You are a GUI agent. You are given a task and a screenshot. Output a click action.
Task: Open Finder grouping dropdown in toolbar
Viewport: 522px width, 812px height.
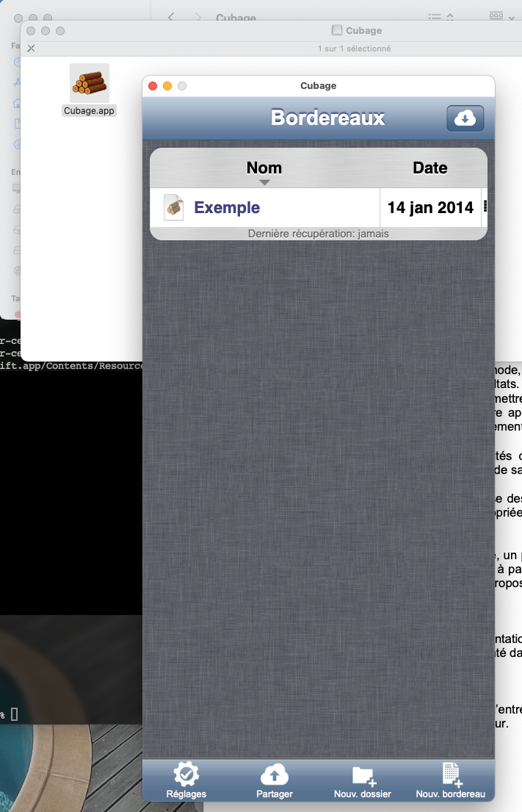[502, 16]
